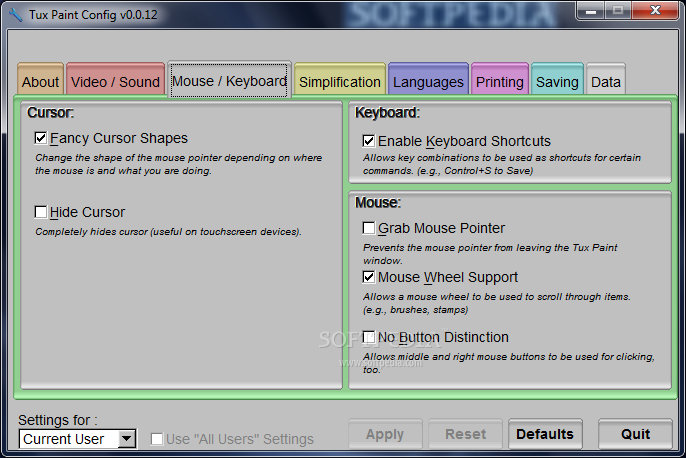Click the "Enable Keyboard Shortcuts" label text

(x=464, y=141)
